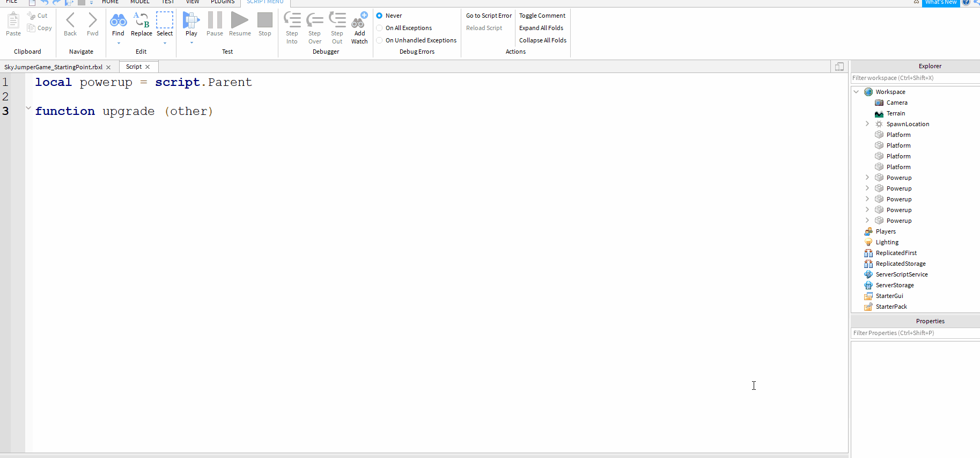Navigate Fwd with the arrow icon
Screen dimensions: 980x458
(92, 20)
